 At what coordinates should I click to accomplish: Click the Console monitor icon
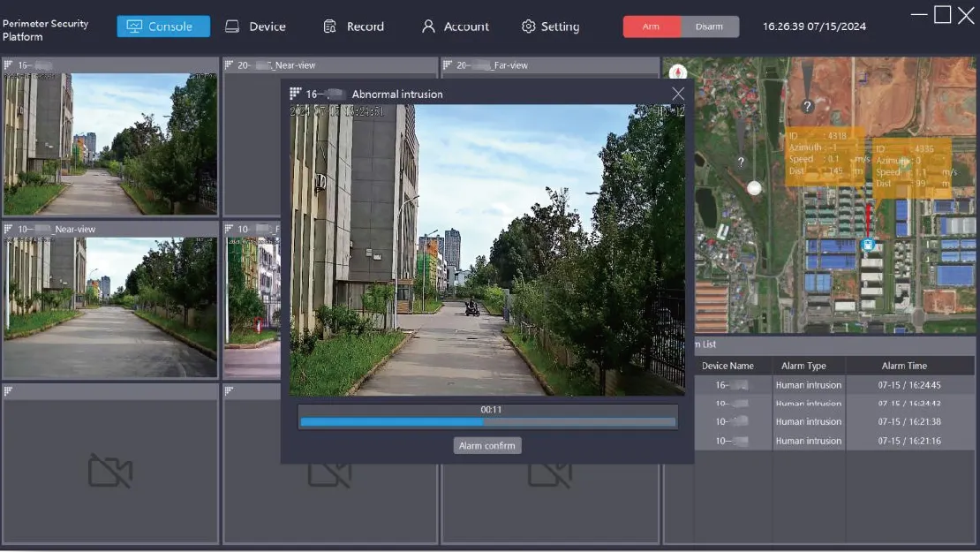pyautogui.click(x=134, y=26)
